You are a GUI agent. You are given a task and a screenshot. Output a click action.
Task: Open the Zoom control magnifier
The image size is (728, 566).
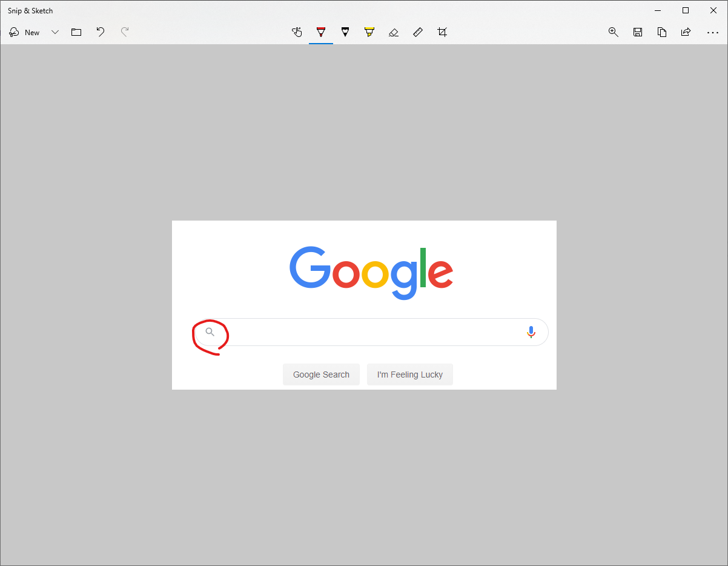pos(614,32)
